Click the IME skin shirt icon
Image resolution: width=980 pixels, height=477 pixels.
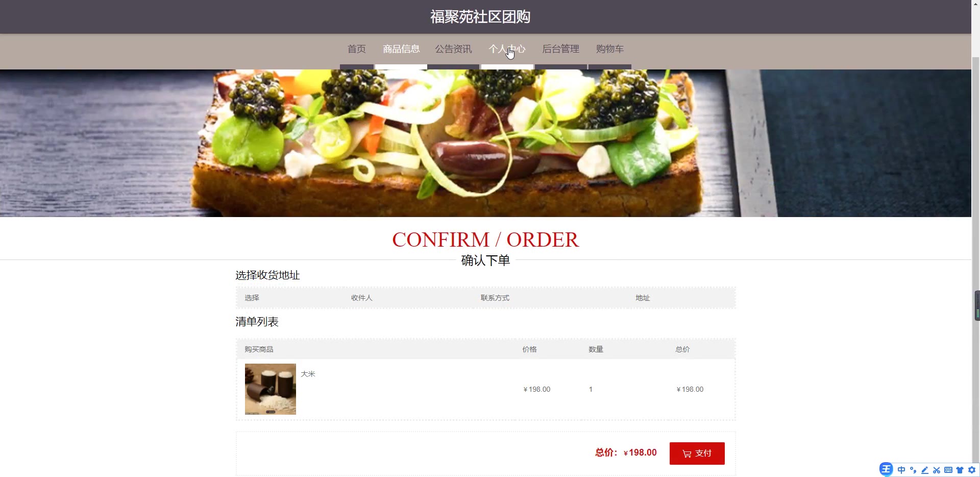(960, 470)
